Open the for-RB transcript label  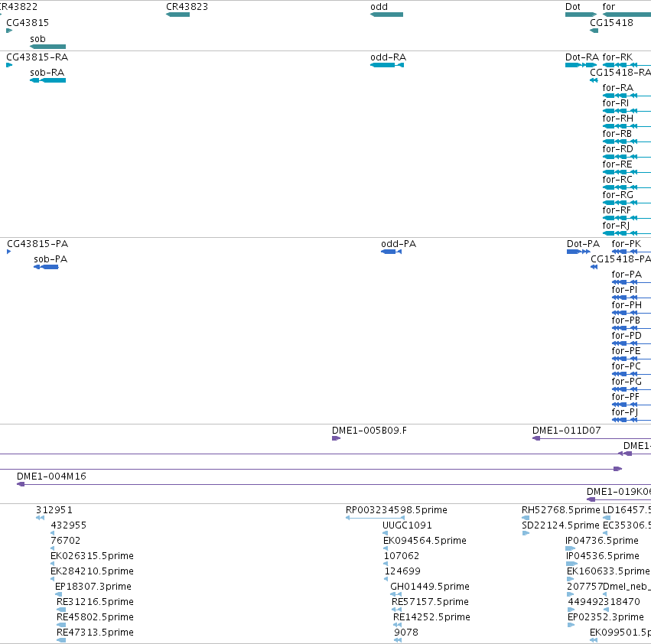[x=617, y=134]
